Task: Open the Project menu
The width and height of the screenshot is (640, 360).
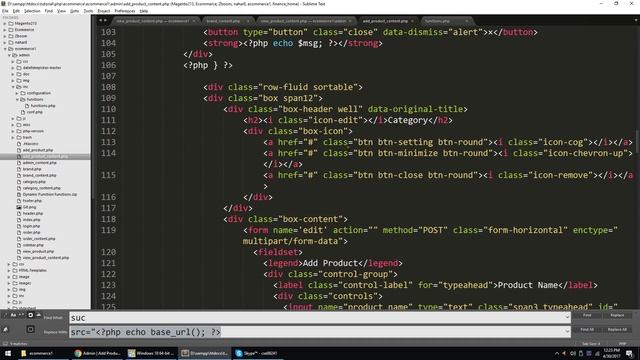Action: pyautogui.click(x=104, y=11)
